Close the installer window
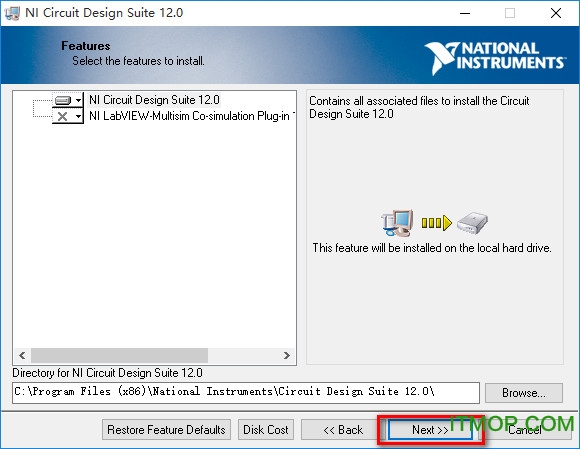 (x=556, y=13)
